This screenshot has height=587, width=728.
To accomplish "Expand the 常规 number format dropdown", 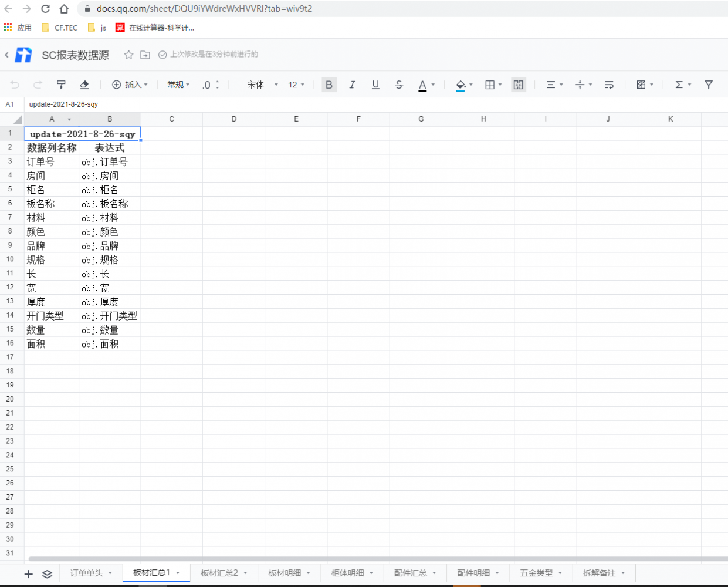I will coord(178,85).
